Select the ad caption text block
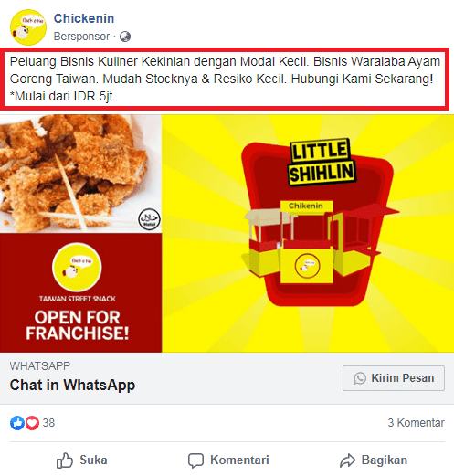454x476 pixels. 225,79
